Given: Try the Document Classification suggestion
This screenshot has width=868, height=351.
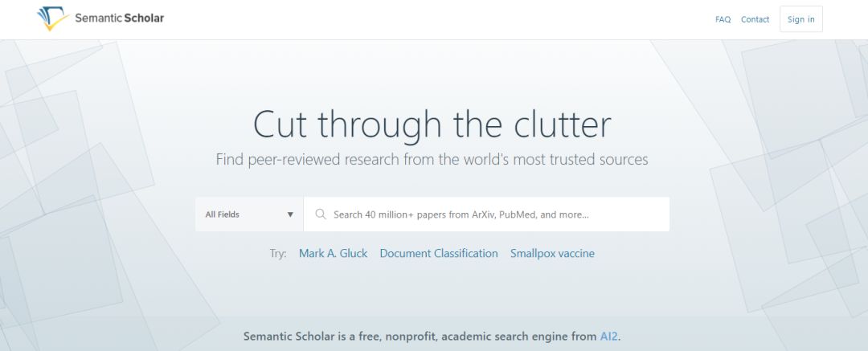Looking at the screenshot, I should pos(439,254).
